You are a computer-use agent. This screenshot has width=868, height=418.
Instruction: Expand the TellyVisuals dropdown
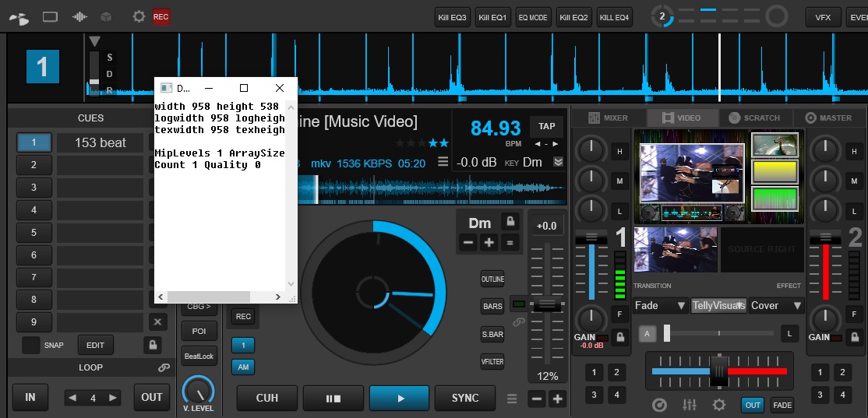[x=718, y=306]
